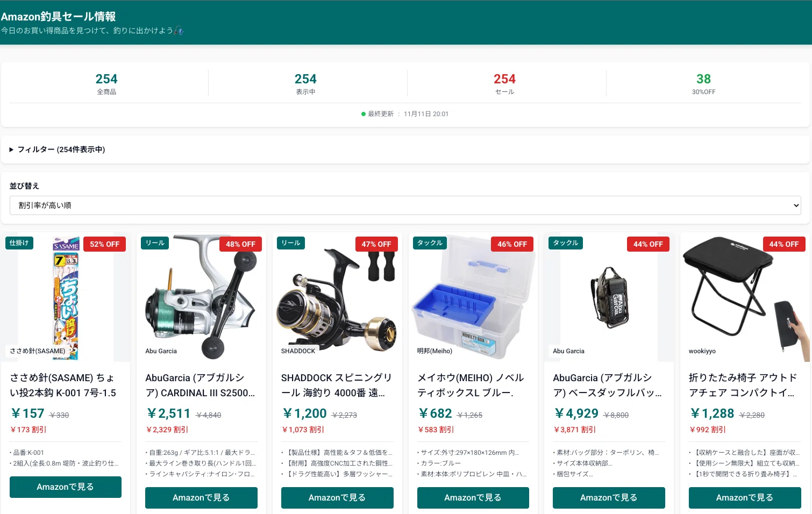Click the リール tag on CARDINAL card
The width and height of the screenshot is (812, 514).
point(155,243)
